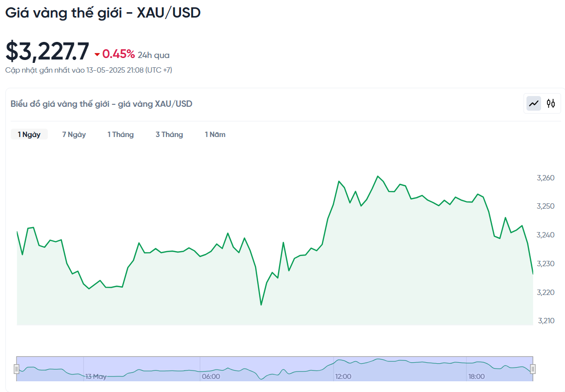The width and height of the screenshot is (565, 392).
Task: Switch to the 3 Tháng range
Action: 169,135
